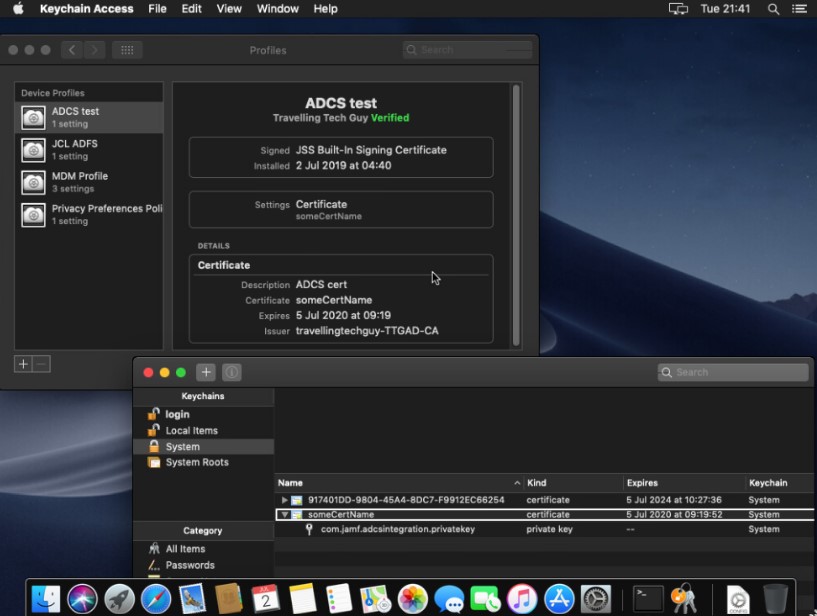Open Notification Center list icon

pos(799,9)
